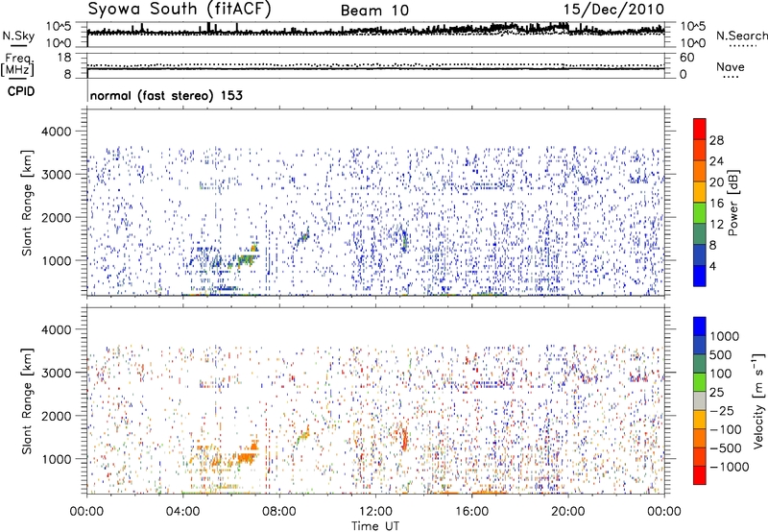Click the plot title "Syowa South (fitACF)"
Viewport: 768px width, 532px height.
pos(179,9)
